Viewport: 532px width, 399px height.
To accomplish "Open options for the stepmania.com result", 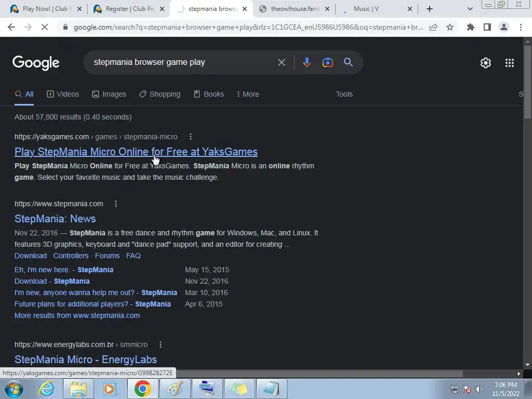I will [x=116, y=204].
